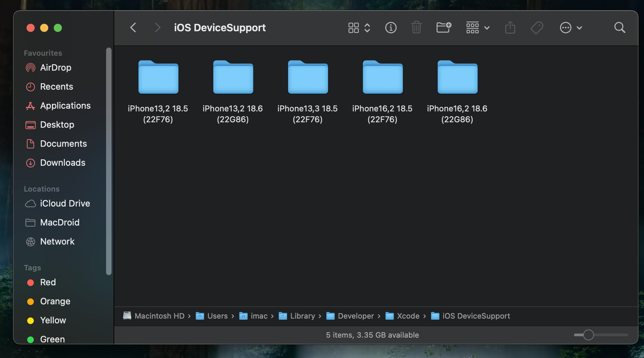Open AirDrop from the sidebar

[x=55, y=68]
